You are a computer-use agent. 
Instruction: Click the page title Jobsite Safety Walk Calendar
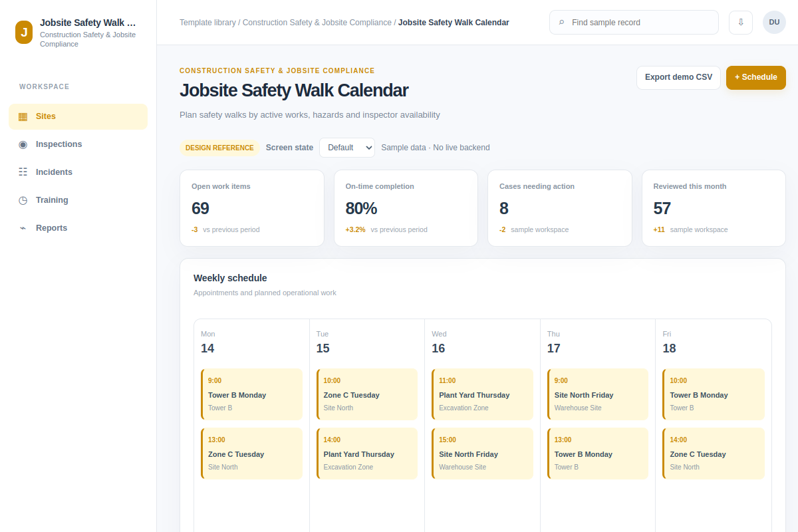[x=294, y=90]
